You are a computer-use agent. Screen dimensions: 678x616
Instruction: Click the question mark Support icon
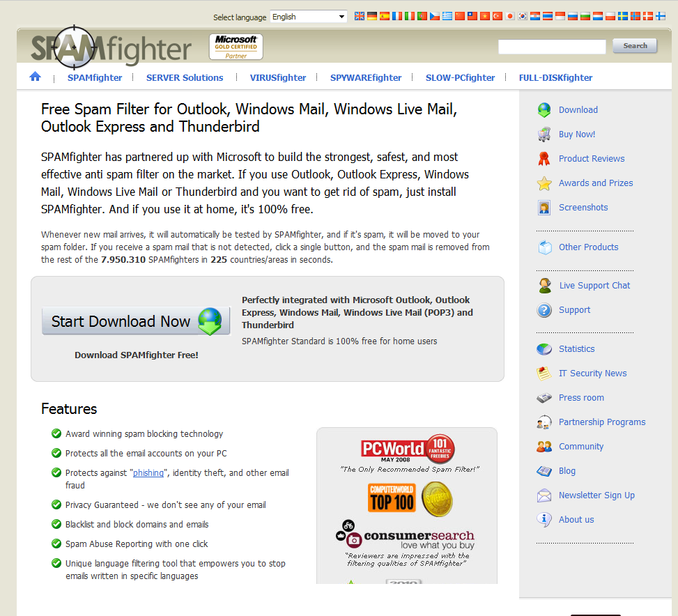[544, 310]
